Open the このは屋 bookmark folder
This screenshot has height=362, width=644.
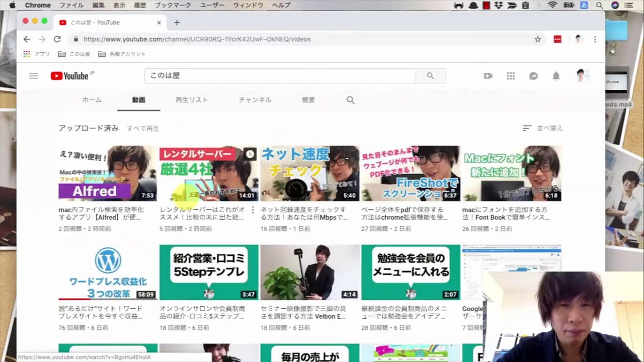74,54
